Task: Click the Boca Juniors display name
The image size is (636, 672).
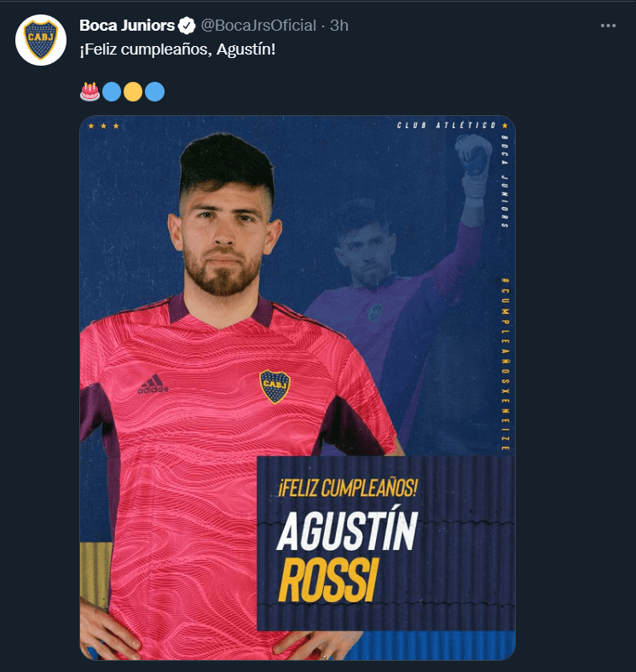Action: (x=127, y=26)
